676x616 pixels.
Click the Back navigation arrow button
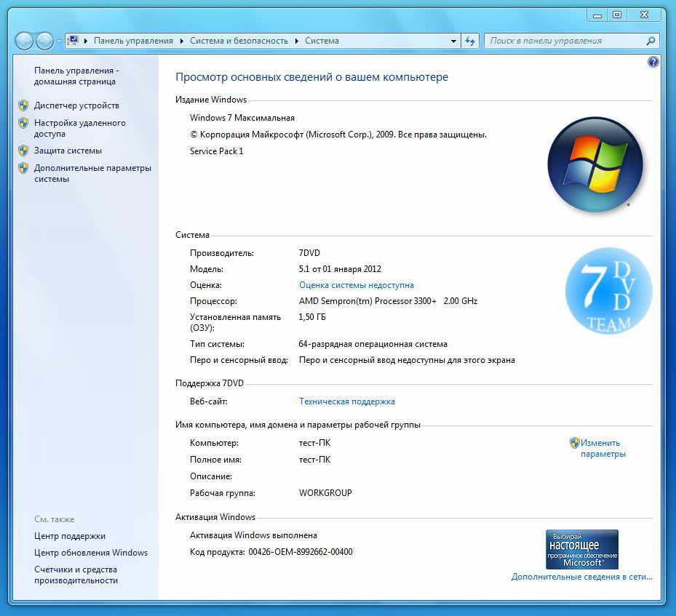tap(25, 41)
